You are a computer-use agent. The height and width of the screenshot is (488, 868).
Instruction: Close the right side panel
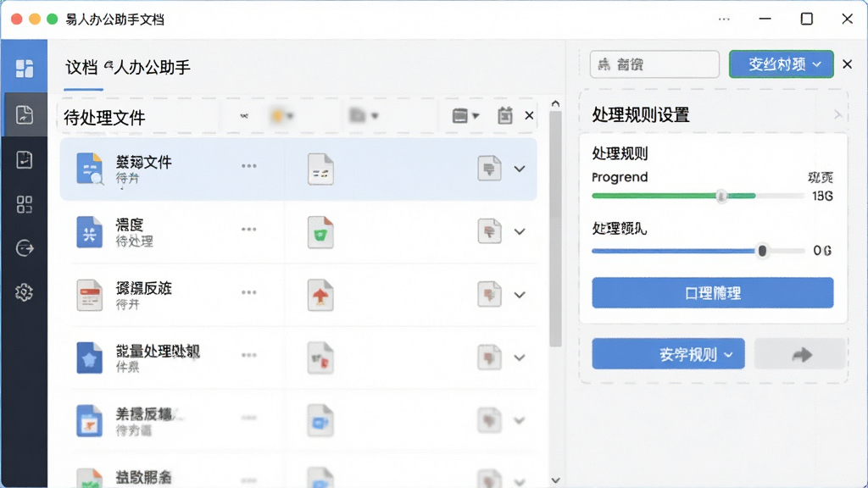coord(847,64)
